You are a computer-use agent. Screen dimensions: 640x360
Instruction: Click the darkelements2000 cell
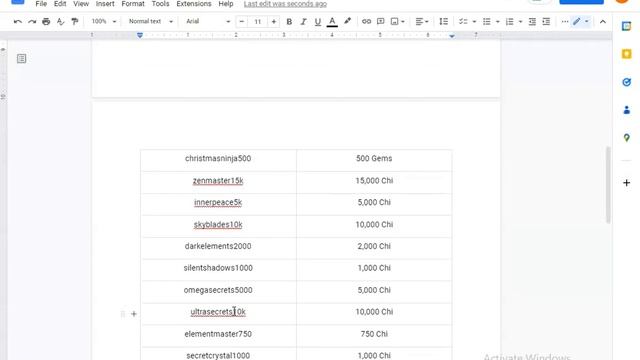coord(218,248)
